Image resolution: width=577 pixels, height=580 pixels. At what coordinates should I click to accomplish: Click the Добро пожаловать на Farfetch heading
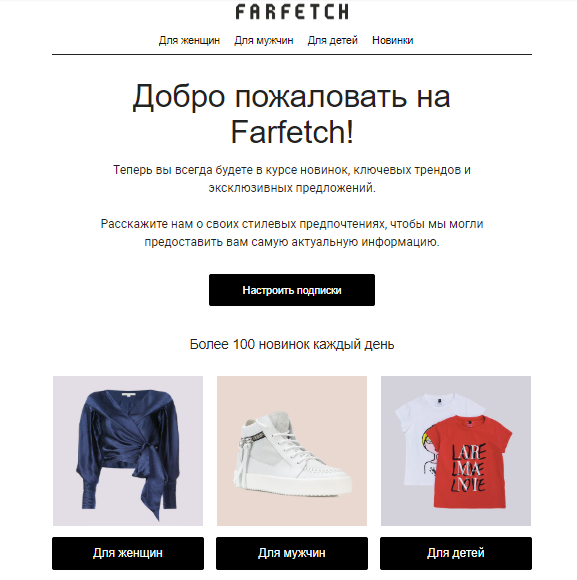[292, 114]
